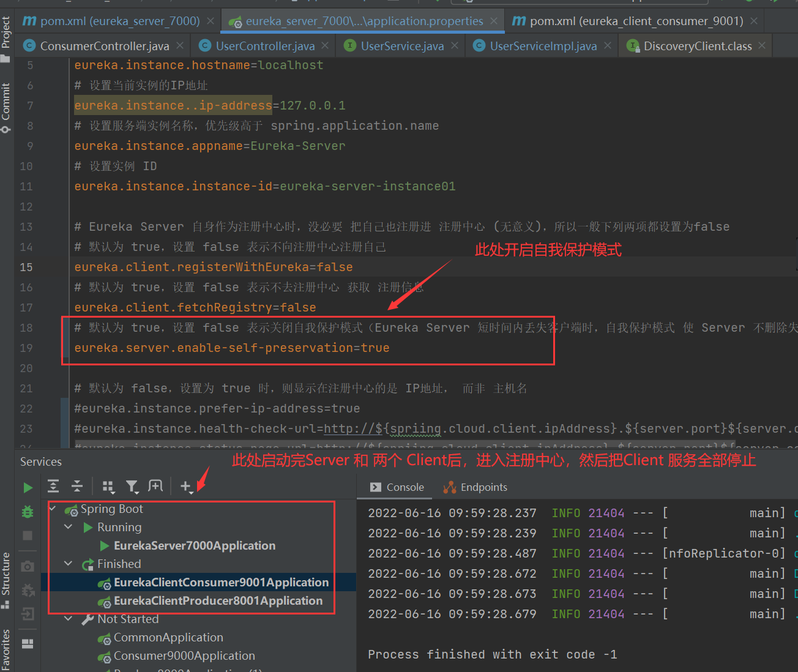Click line number 15 in the gutter
The height and width of the screenshot is (672, 798).
click(x=26, y=267)
